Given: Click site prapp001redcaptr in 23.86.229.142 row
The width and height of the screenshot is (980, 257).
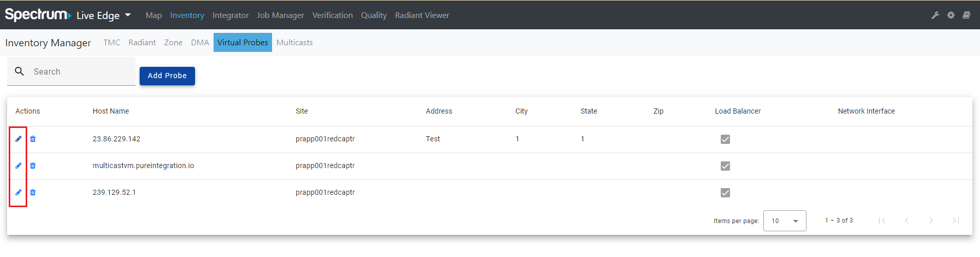Looking at the screenshot, I should point(325,139).
